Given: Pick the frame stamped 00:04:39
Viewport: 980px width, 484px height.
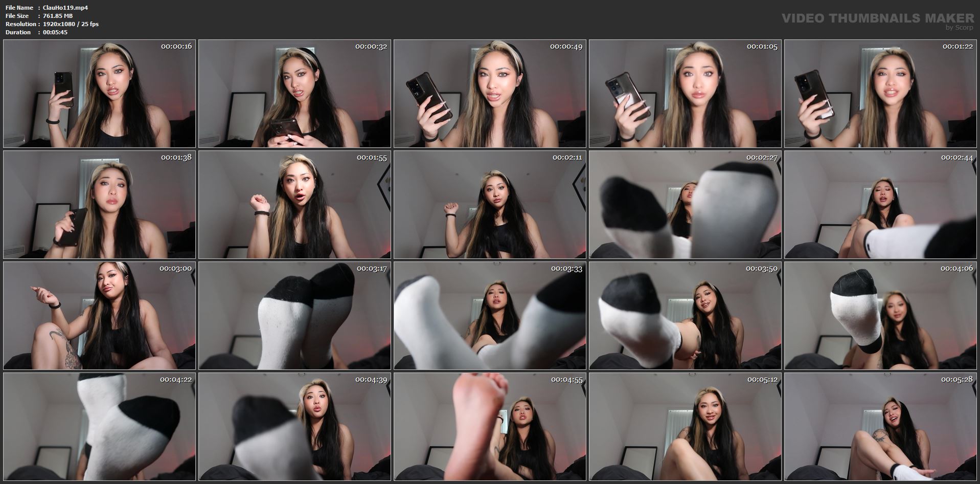Looking at the screenshot, I should [294, 427].
